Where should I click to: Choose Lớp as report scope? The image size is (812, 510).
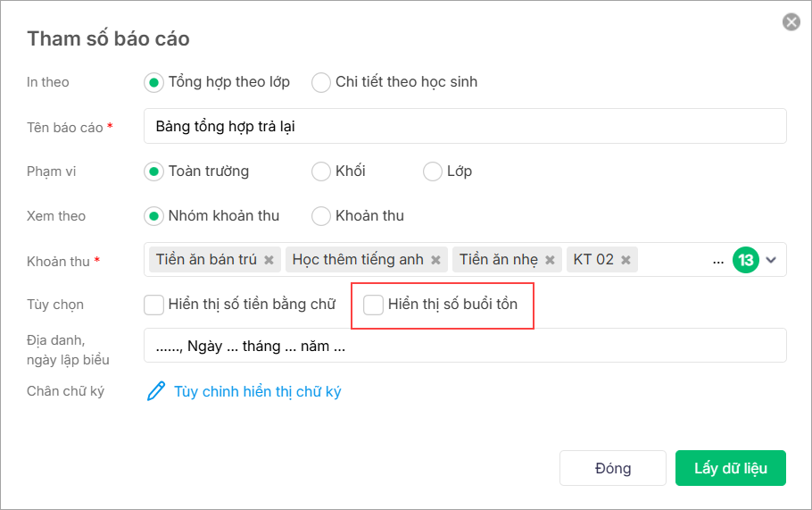tap(433, 171)
